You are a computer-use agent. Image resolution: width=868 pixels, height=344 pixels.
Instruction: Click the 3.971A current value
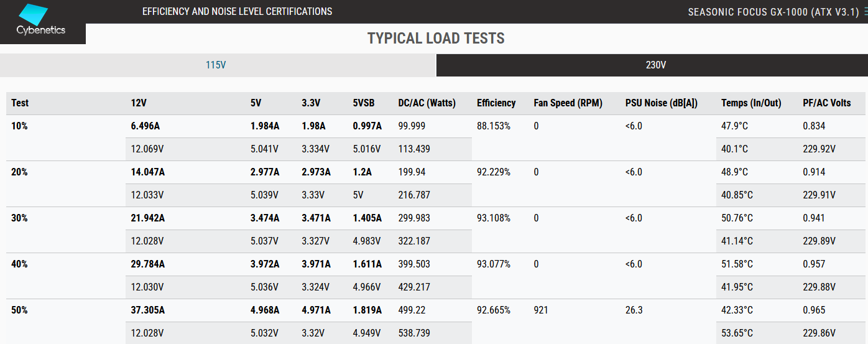tap(316, 264)
